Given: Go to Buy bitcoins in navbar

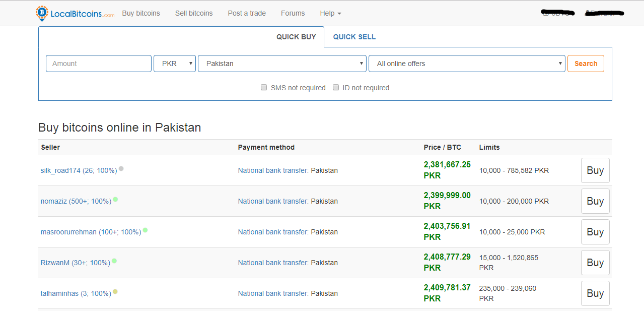Looking at the screenshot, I should pos(141,13).
